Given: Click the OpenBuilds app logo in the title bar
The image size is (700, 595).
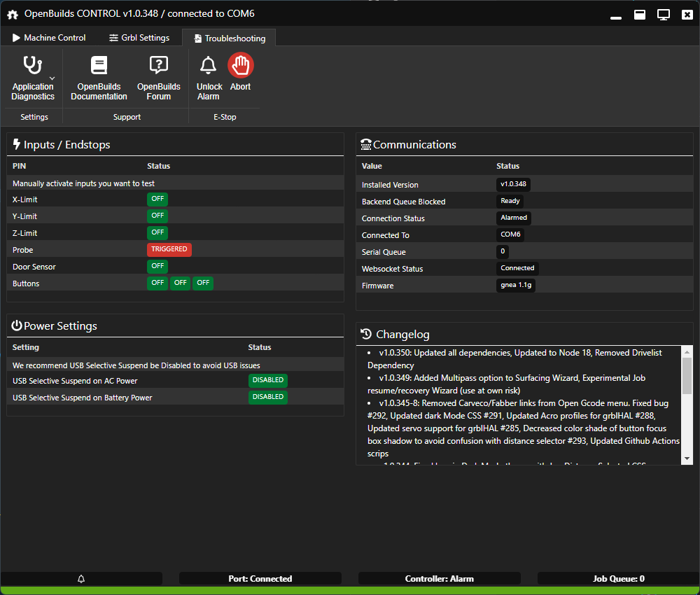Looking at the screenshot, I should [12, 14].
